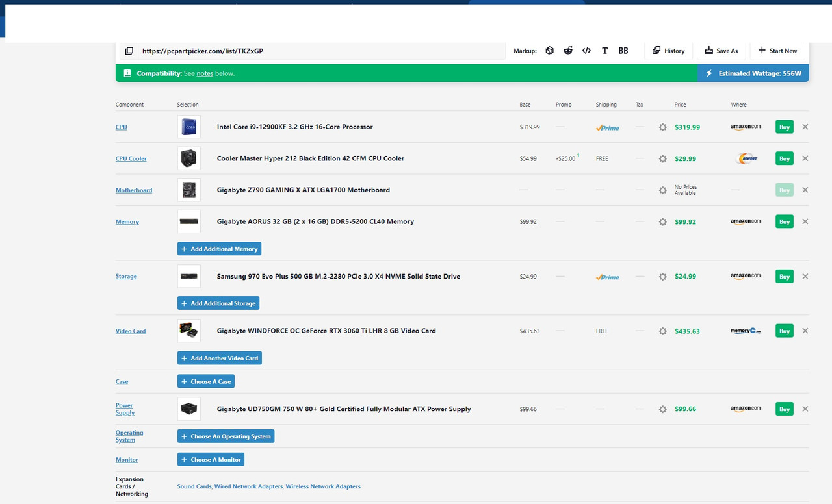This screenshot has height=504, width=832.
Task: Start a new part list
Action: [x=777, y=51]
